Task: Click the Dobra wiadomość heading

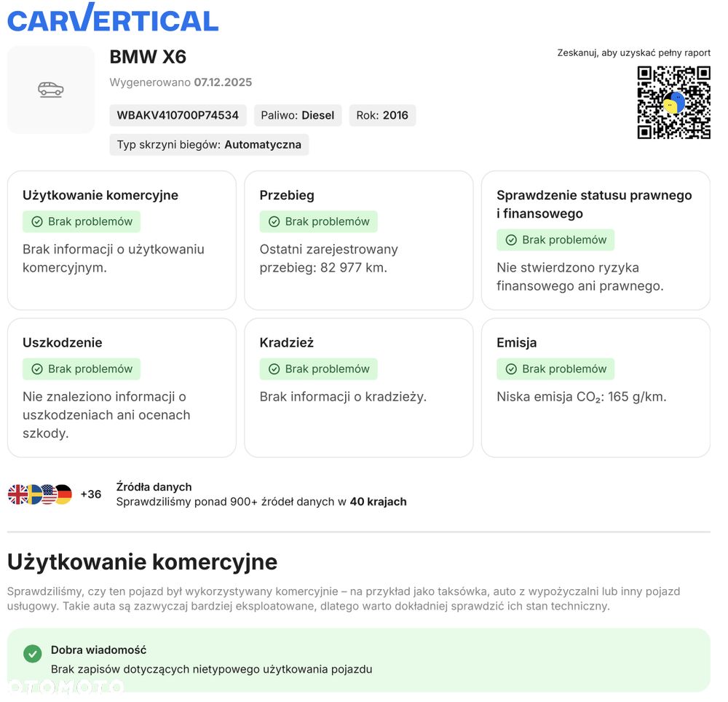Action: coord(98,650)
